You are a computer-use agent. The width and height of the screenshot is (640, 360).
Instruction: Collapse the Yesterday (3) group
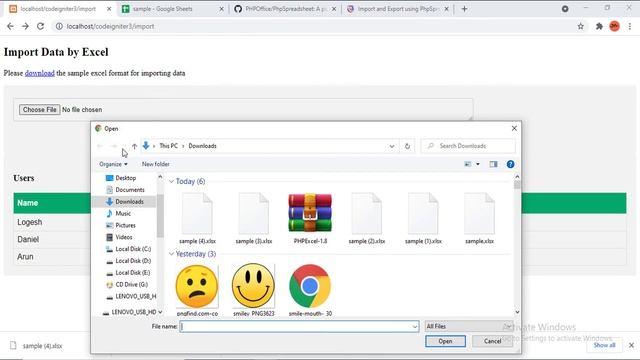point(171,254)
